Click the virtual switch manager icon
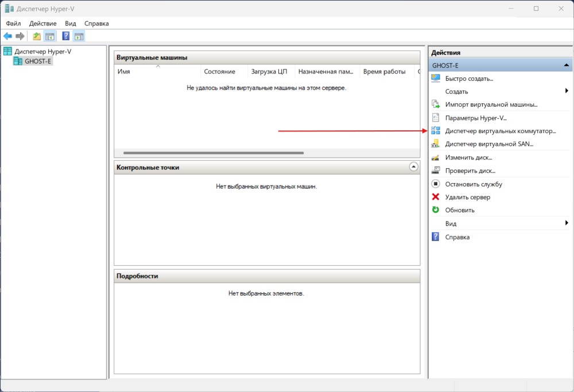 (x=436, y=131)
